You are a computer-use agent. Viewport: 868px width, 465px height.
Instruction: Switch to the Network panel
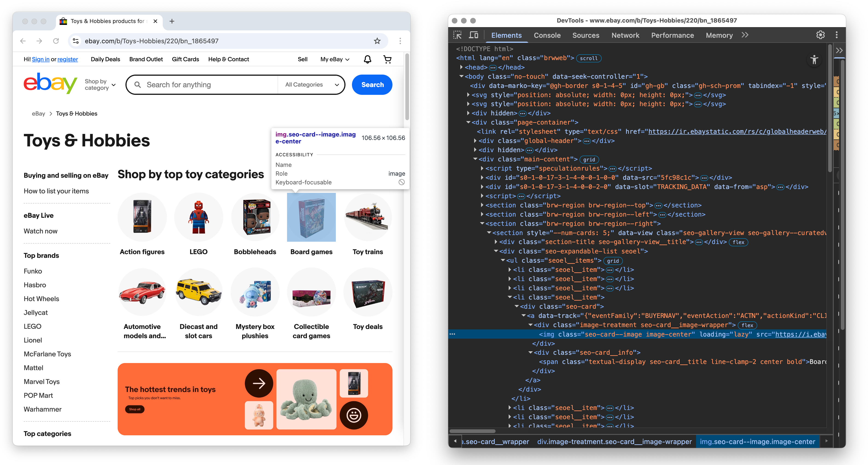625,35
